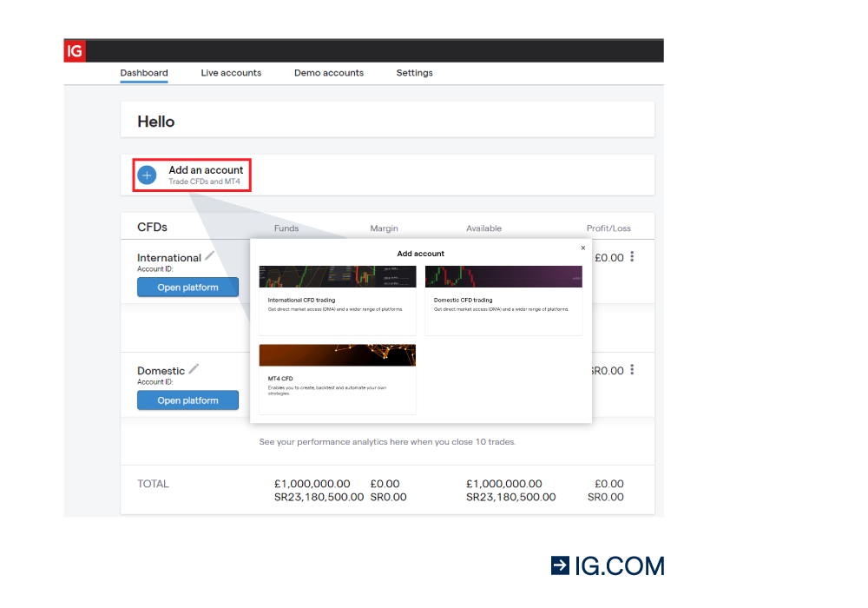The height and width of the screenshot is (608, 868).
Task: Click the blue plus icon next to Add an account
Action: click(147, 175)
